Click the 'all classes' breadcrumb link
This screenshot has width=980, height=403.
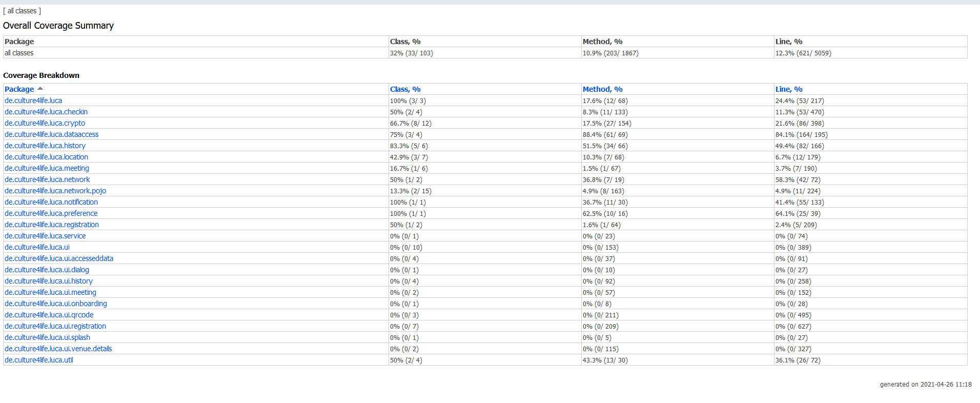[22, 11]
